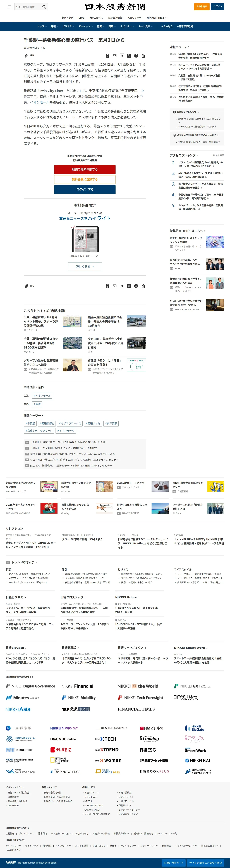Follow the イオンモール link in the article body
Screen dimensions: 230x868
pyautogui.click(x=40, y=102)
